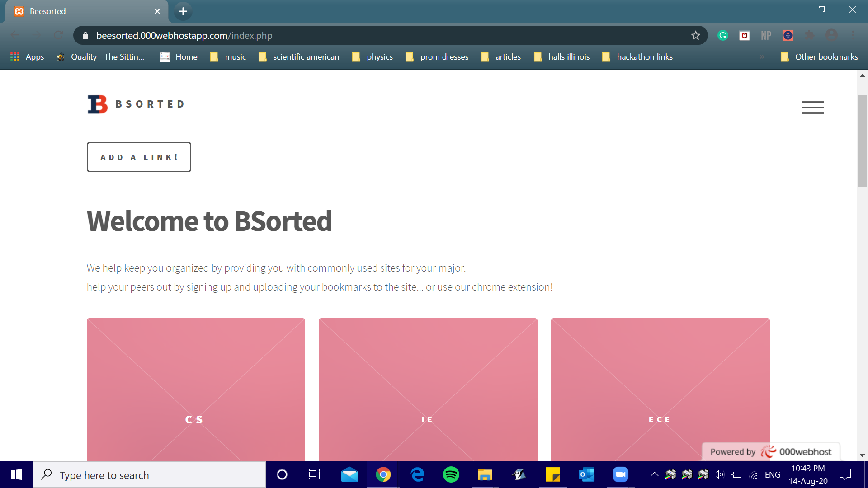This screenshot has width=868, height=488.
Task: Bookmark this page with star icon
Action: click(x=695, y=35)
